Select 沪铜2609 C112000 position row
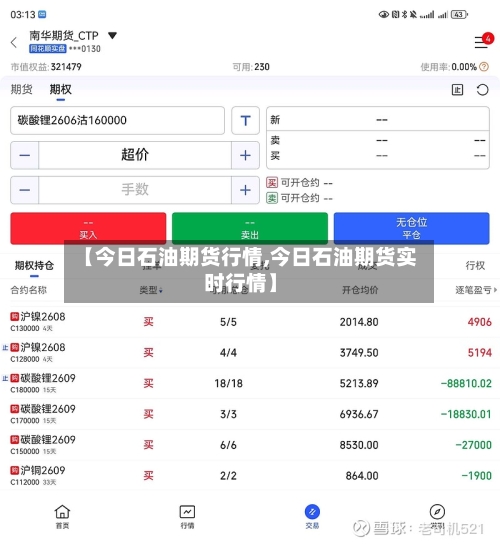500x544 pixels. pos(250,476)
